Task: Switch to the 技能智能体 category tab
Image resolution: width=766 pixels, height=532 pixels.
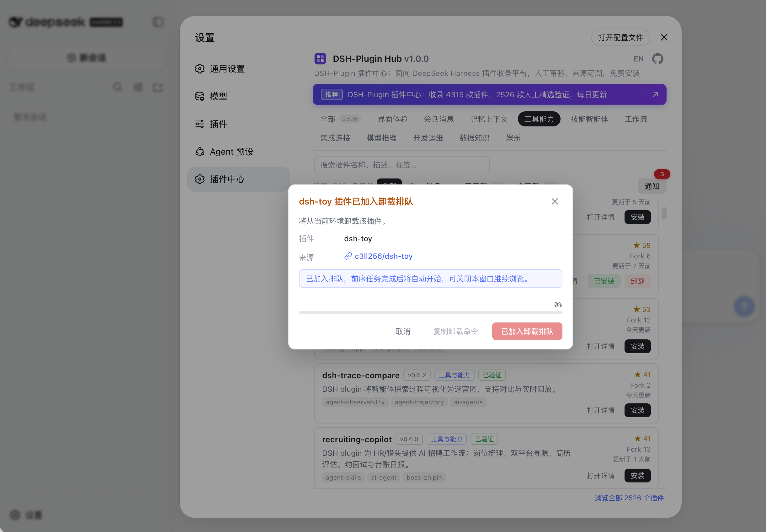Action: [589, 119]
